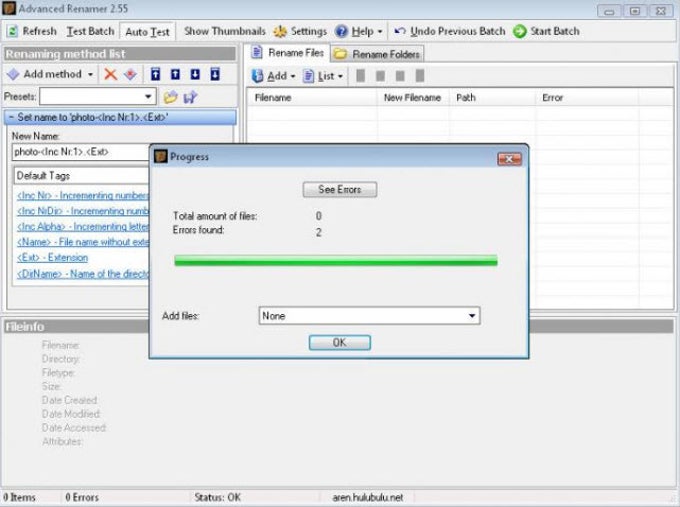This screenshot has height=507, width=680.
Task: Switch to the Rename Folders tab
Action: 377,54
